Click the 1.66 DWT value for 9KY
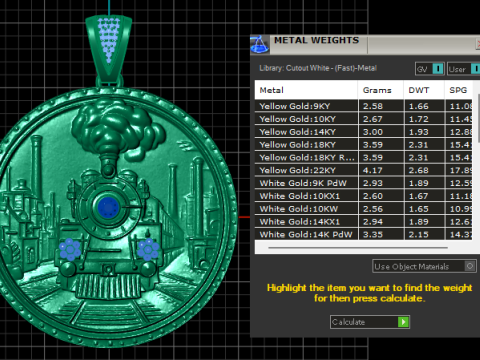Screen dimensions: 480x360 pyautogui.click(x=418, y=106)
